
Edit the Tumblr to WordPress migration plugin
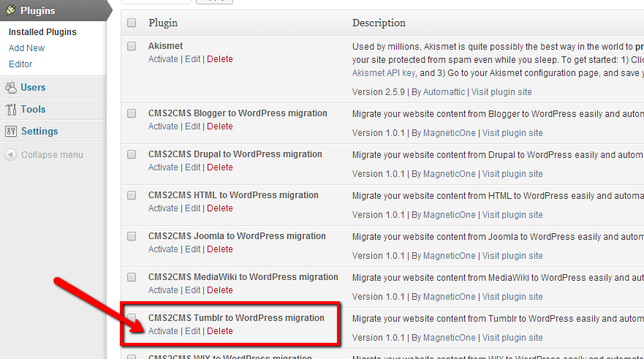(x=193, y=331)
